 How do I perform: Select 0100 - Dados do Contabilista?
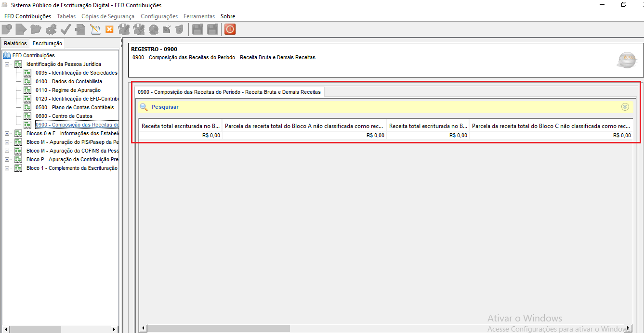click(68, 81)
